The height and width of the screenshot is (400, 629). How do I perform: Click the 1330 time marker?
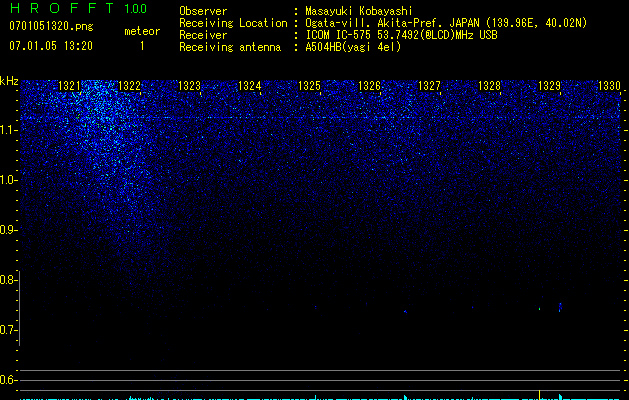tap(609, 86)
